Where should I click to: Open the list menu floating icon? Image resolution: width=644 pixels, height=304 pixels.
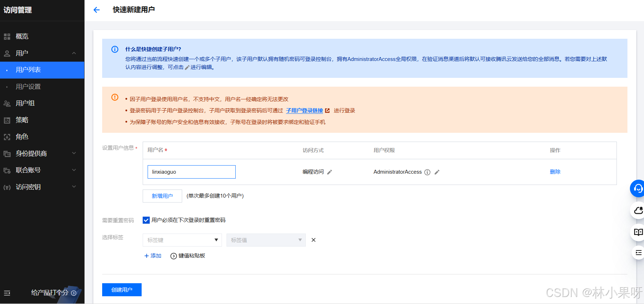pos(638,253)
